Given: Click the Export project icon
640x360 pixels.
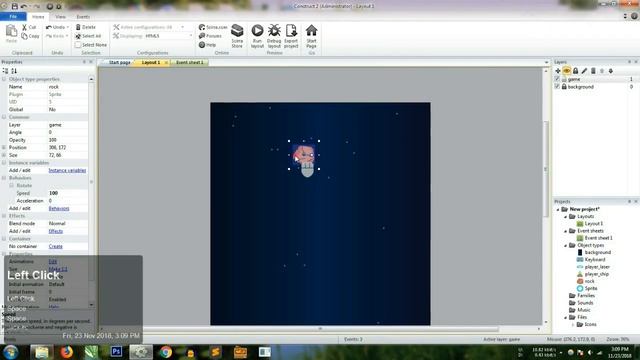Looking at the screenshot, I should click(291, 31).
